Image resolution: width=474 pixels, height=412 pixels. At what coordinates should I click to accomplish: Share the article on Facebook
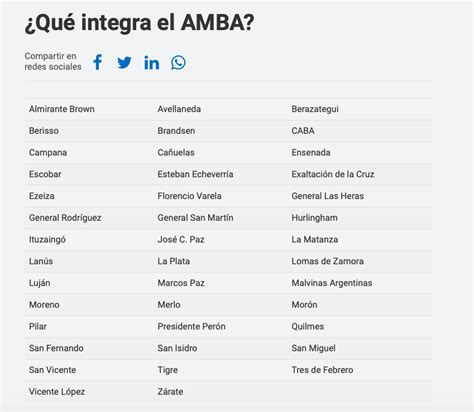[x=98, y=62]
